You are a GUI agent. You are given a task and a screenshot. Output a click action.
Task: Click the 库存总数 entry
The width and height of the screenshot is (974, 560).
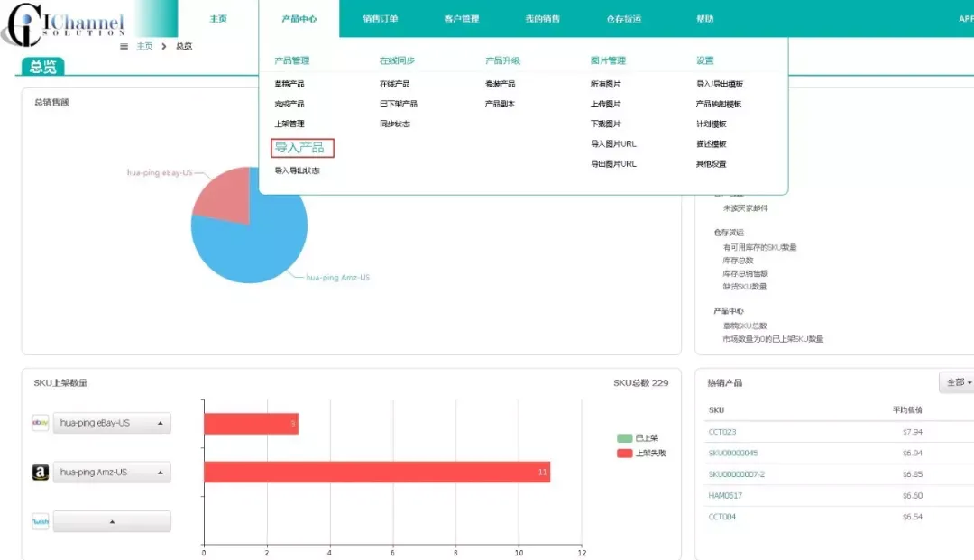tap(738, 260)
